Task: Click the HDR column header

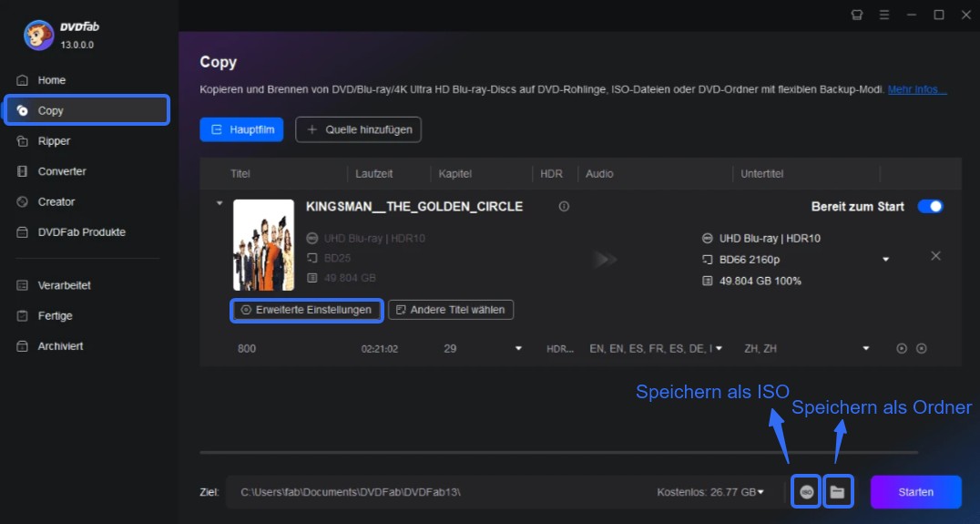Action: pos(551,174)
